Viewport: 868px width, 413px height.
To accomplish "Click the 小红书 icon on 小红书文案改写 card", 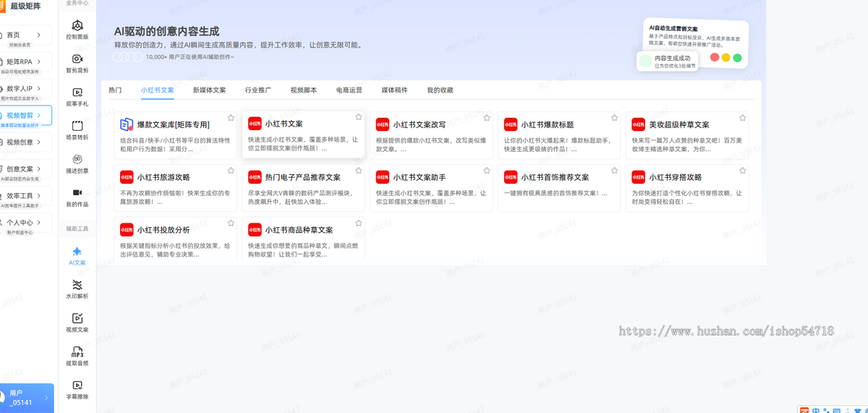I will point(383,124).
